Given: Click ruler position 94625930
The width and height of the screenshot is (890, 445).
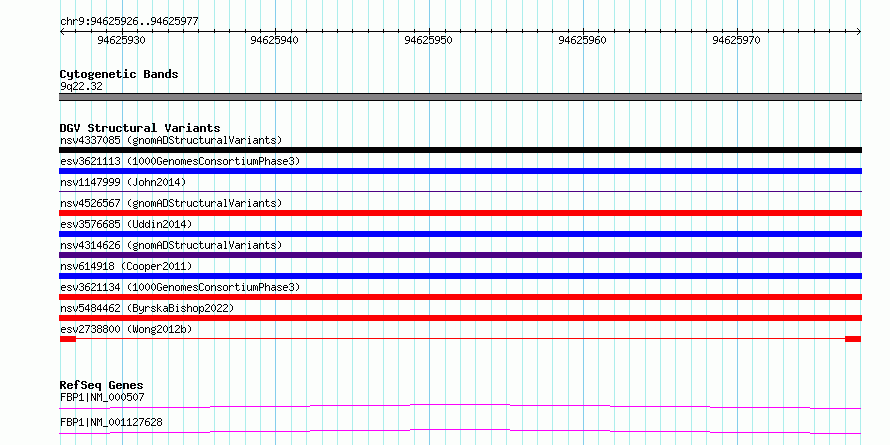Looking at the screenshot, I should pyautogui.click(x=121, y=40).
